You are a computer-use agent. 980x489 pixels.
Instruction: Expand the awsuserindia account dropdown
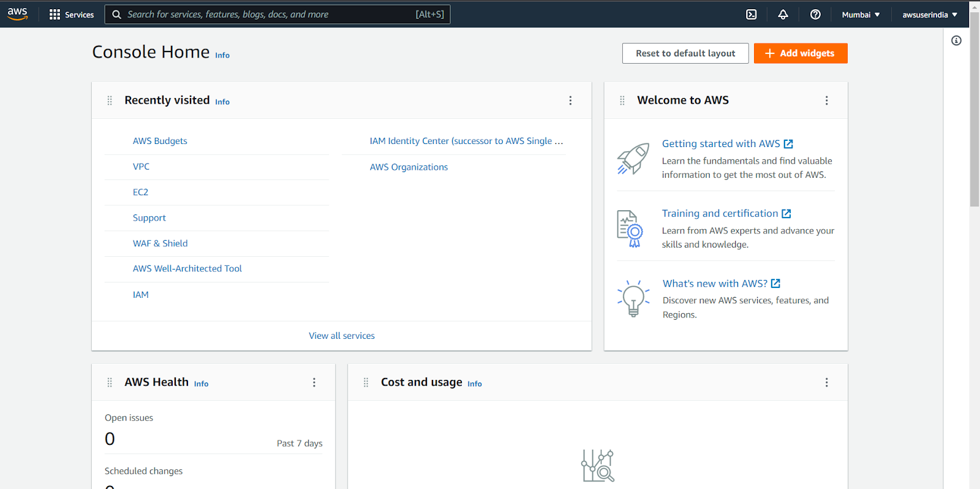(930, 15)
